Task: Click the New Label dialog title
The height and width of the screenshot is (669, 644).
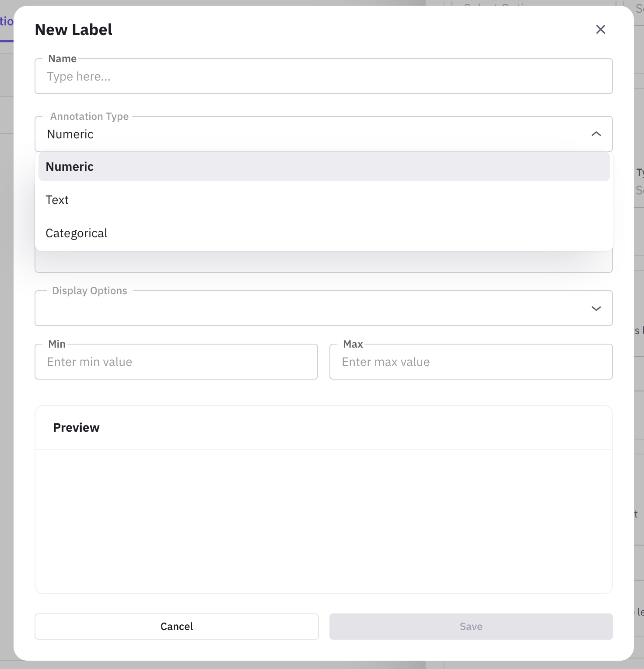Action: tap(73, 30)
